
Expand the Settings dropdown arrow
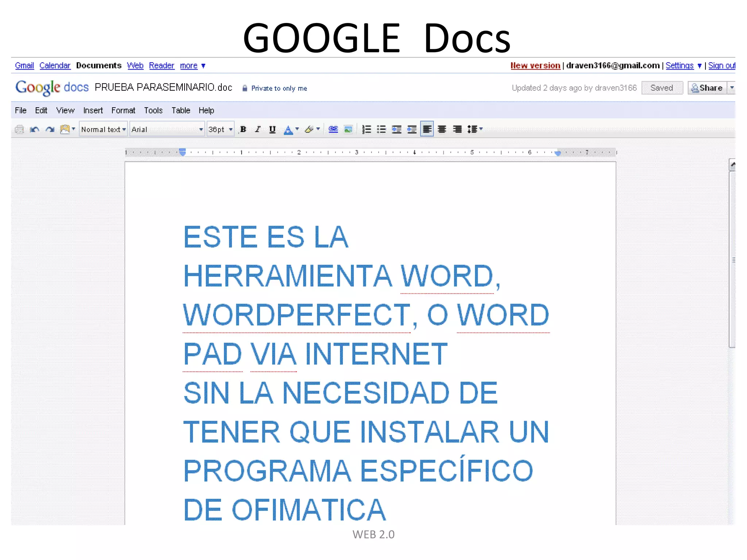699,66
